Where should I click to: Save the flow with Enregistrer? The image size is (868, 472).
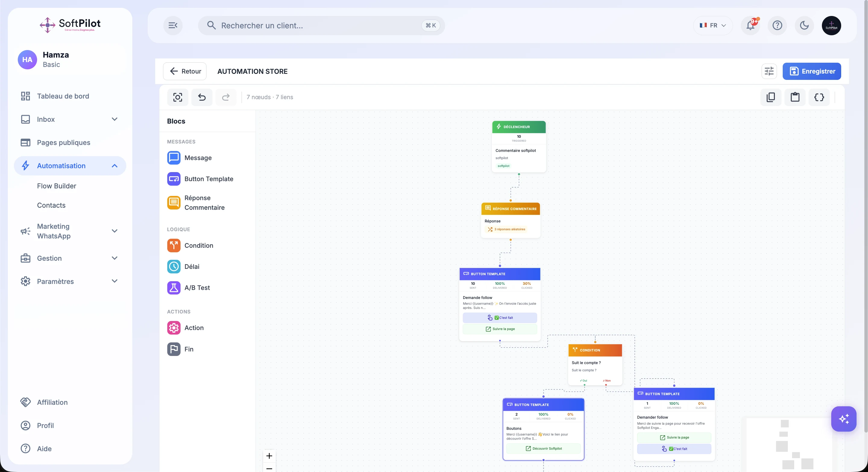812,71
